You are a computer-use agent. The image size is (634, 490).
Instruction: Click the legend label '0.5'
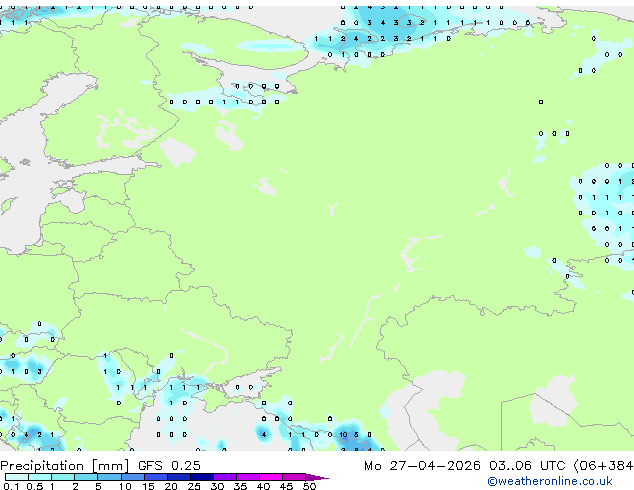click(34, 486)
